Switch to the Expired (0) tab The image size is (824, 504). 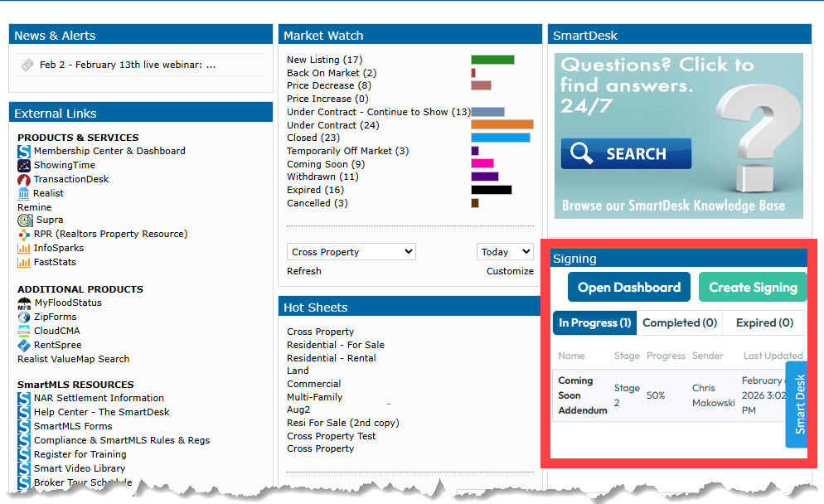click(x=764, y=323)
